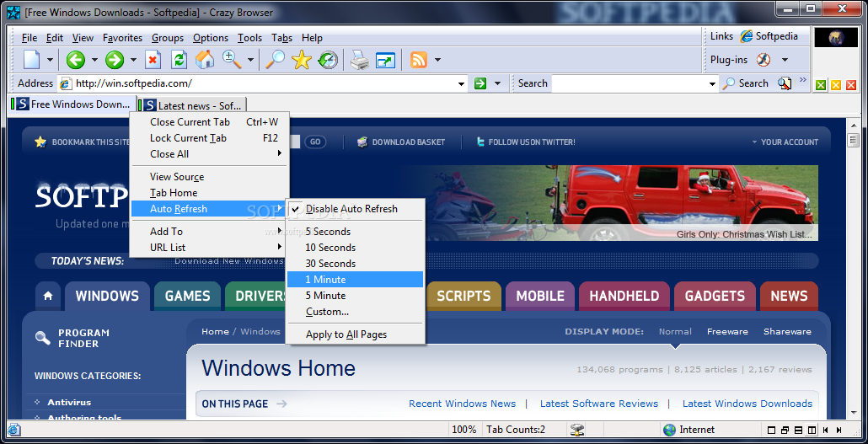The width and height of the screenshot is (868, 444).
Task: Open search using the toolbar magnifying glass
Action: point(275,59)
